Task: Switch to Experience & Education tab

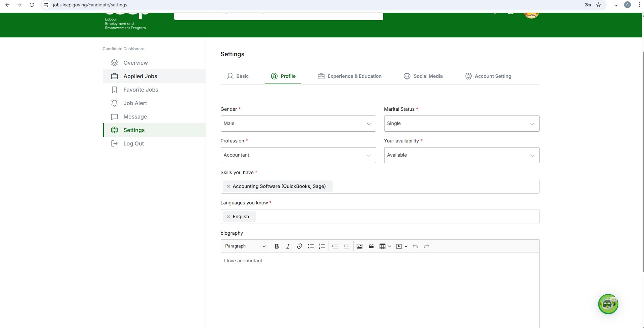Action: (349, 76)
